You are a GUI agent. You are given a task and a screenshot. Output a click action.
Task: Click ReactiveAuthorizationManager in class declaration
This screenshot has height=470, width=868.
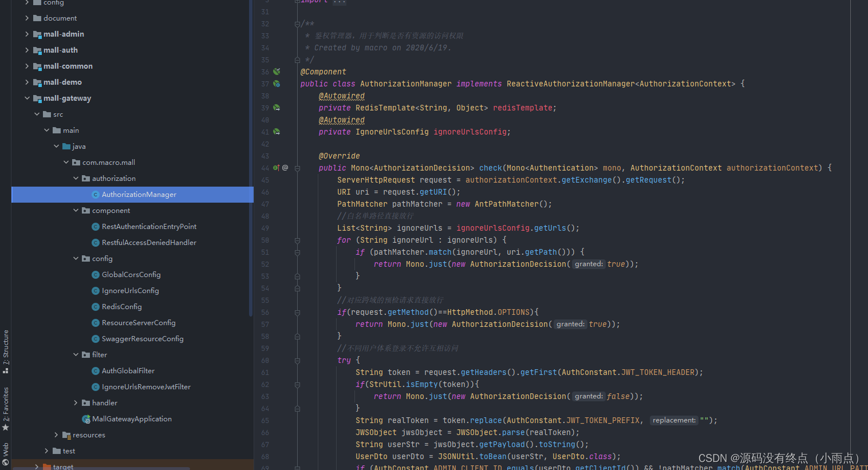point(570,84)
